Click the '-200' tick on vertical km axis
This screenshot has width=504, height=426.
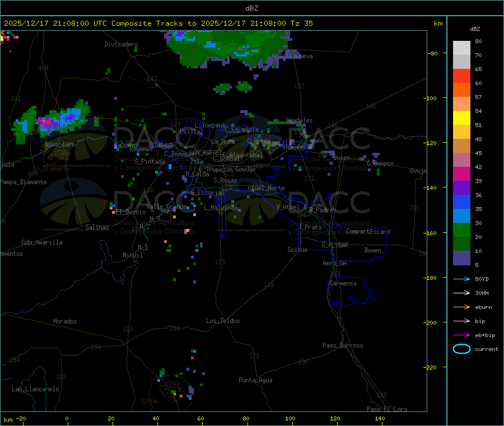coord(431,322)
